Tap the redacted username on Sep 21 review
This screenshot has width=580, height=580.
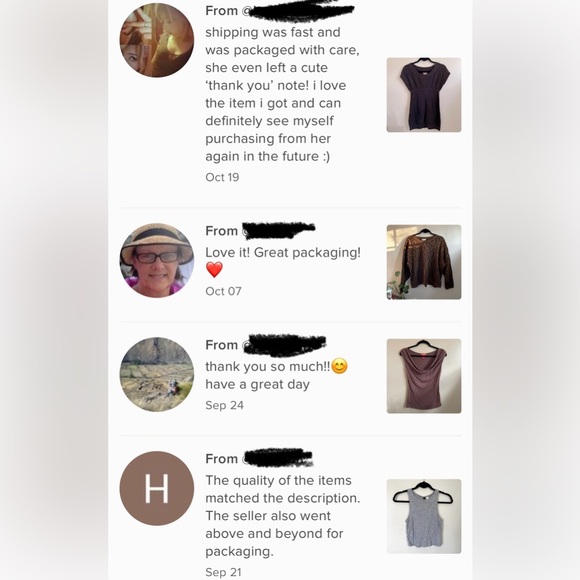(x=277, y=458)
